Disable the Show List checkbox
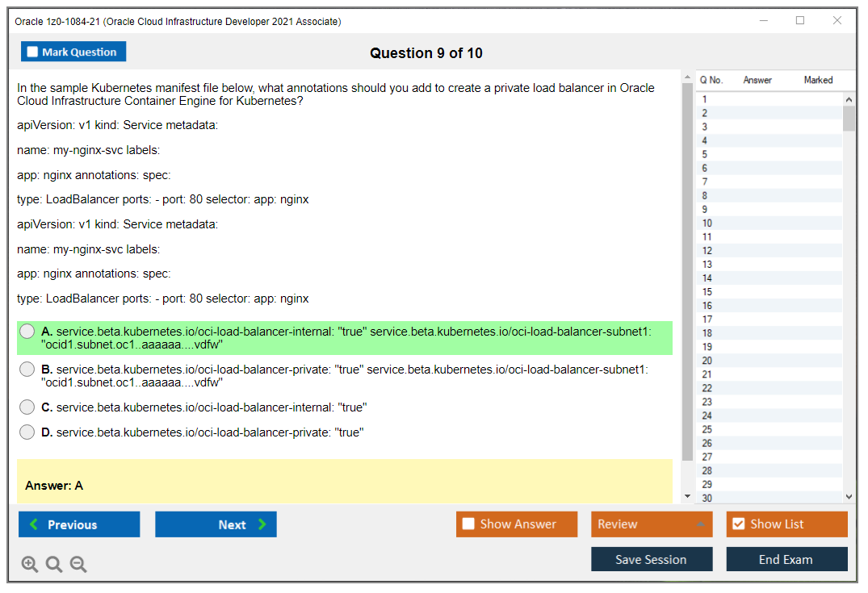 coord(738,524)
